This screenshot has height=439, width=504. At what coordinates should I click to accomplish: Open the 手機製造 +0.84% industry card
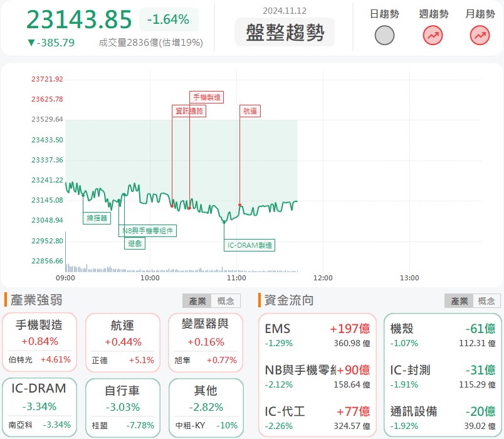(x=39, y=342)
